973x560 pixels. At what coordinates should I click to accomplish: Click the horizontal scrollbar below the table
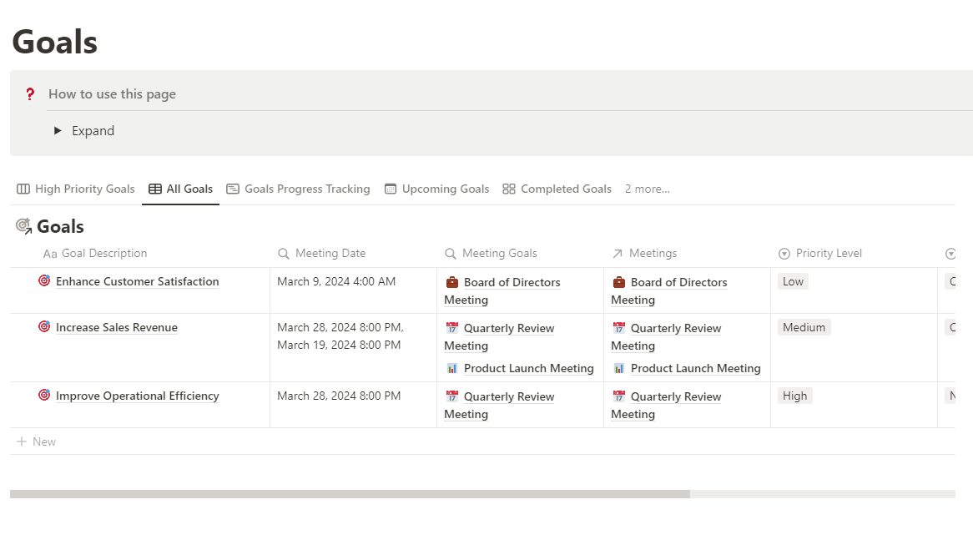pyautogui.click(x=350, y=494)
